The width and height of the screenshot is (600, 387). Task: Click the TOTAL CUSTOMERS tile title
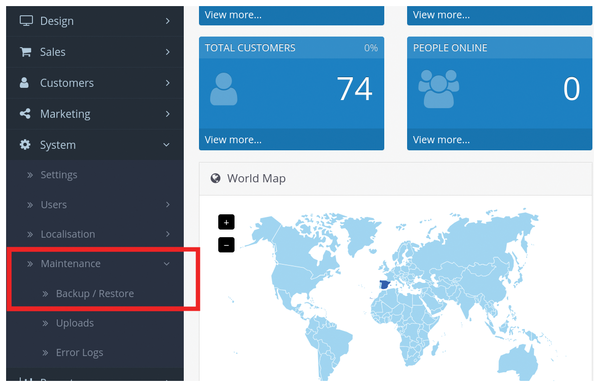click(250, 48)
